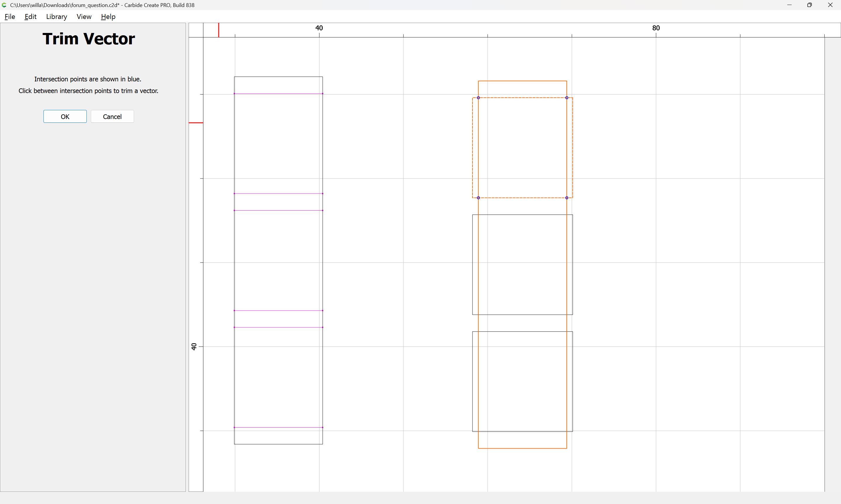
Task: Click the bottom-right blue intersection point
Action: pyautogui.click(x=567, y=198)
